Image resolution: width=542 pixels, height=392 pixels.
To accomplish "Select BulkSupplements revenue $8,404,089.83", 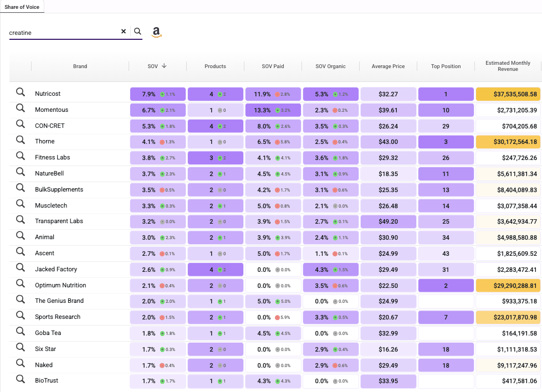I will coord(508,190).
